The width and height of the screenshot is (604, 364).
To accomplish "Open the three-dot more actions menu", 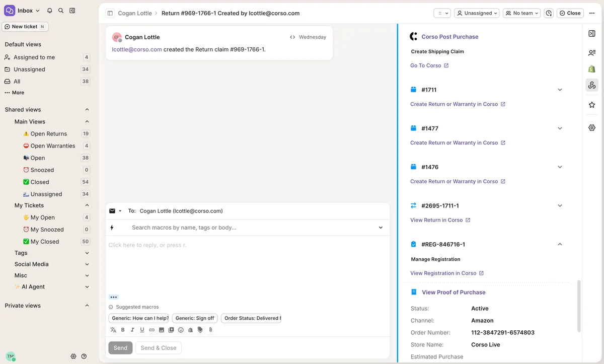I will [x=592, y=13].
